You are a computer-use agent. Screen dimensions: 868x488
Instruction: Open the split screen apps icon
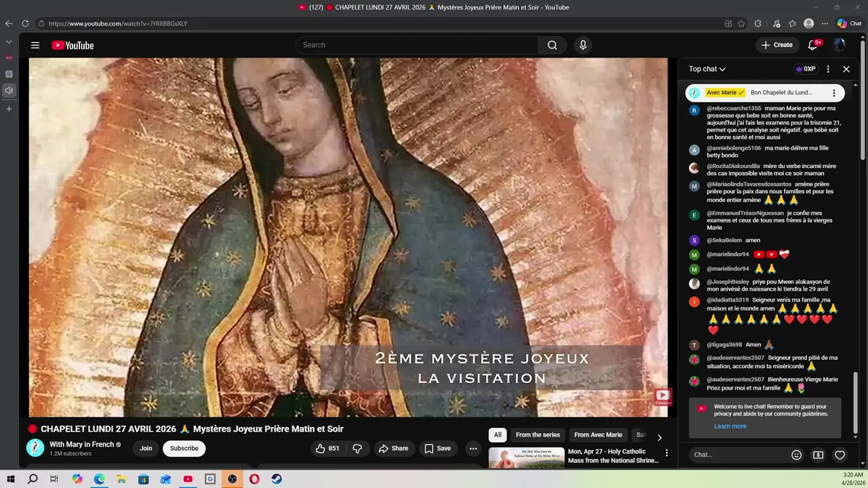click(x=728, y=23)
